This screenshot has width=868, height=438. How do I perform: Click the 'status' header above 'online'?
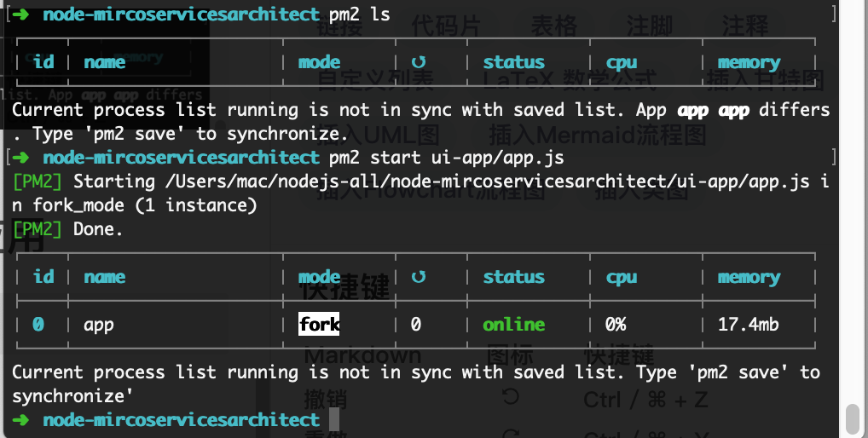click(513, 276)
